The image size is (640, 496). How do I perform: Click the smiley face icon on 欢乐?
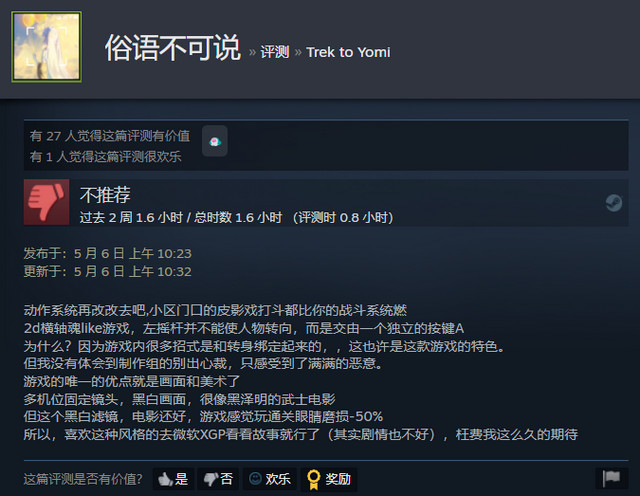point(256,478)
